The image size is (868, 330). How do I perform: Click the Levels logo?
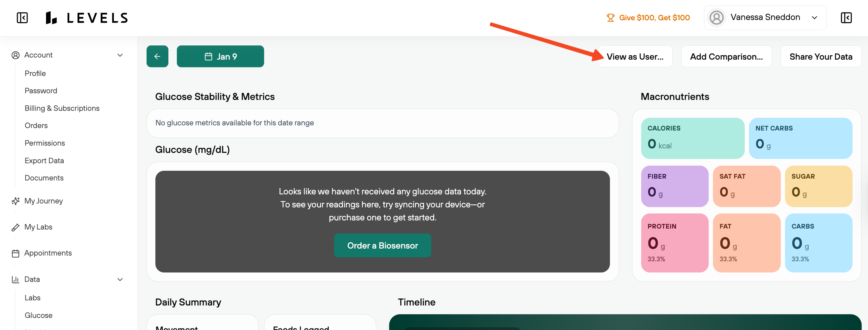pyautogui.click(x=87, y=18)
